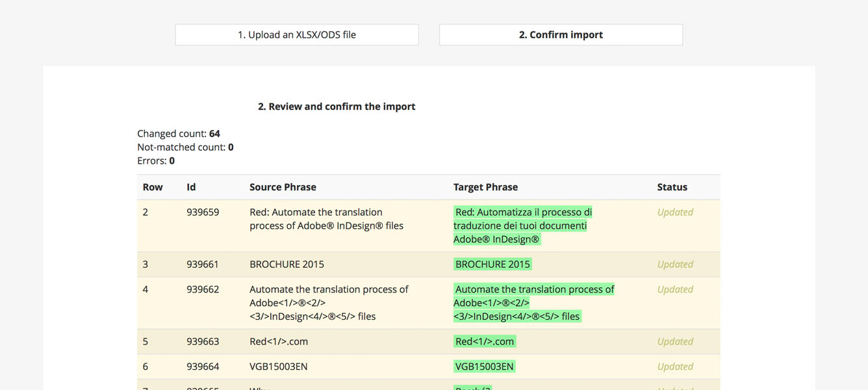Click the Updated status for row 2
Image resolution: width=868 pixels, height=390 pixels.
(675, 213)
